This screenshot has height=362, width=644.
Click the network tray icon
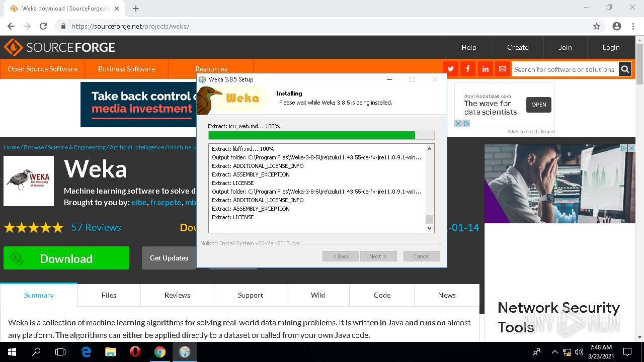pyautogui.click(x=567, y=352)
